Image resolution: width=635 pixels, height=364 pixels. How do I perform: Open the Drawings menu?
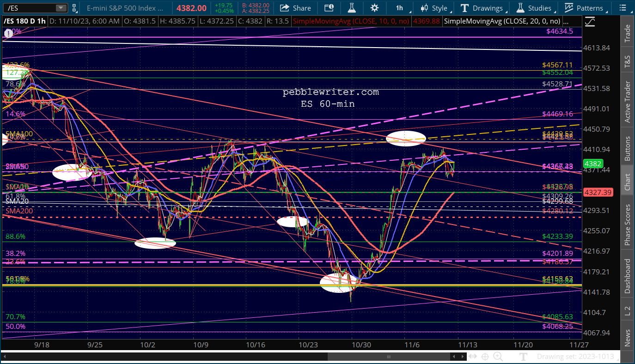[x=482, y=8]
